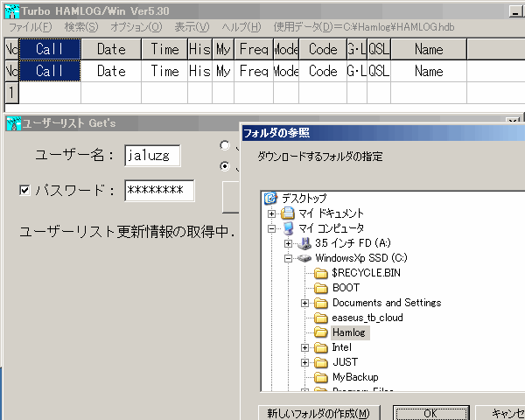The image size is (525, 420).
Task: Select the upper radio button in ユーザーリスト window
Action: click(x=225, y=145)
